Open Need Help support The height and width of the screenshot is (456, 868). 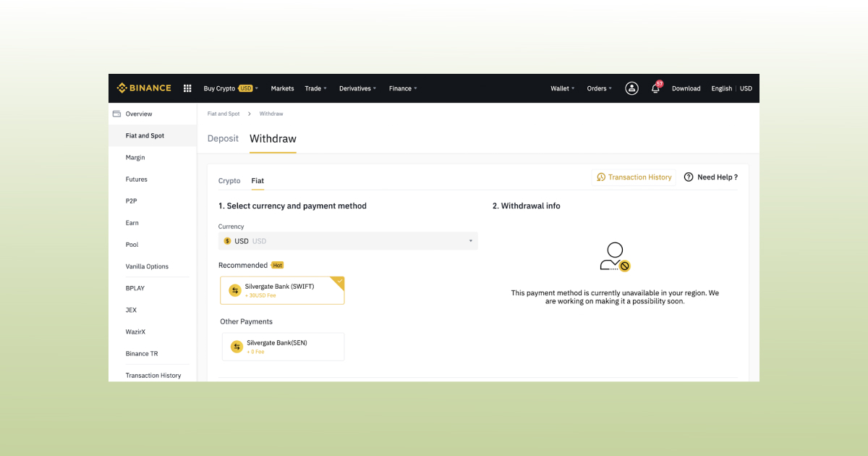pos(716,177)
